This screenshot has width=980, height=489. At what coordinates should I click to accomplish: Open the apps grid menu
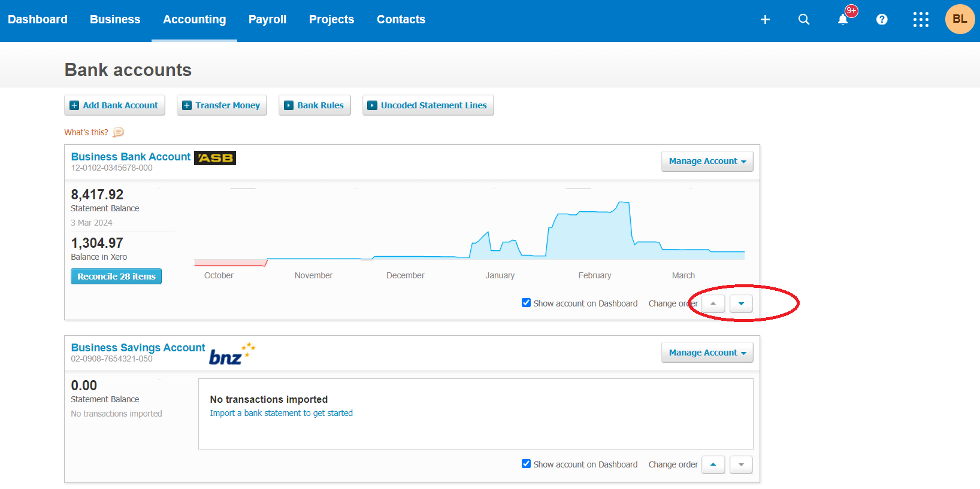pos(921,20)
